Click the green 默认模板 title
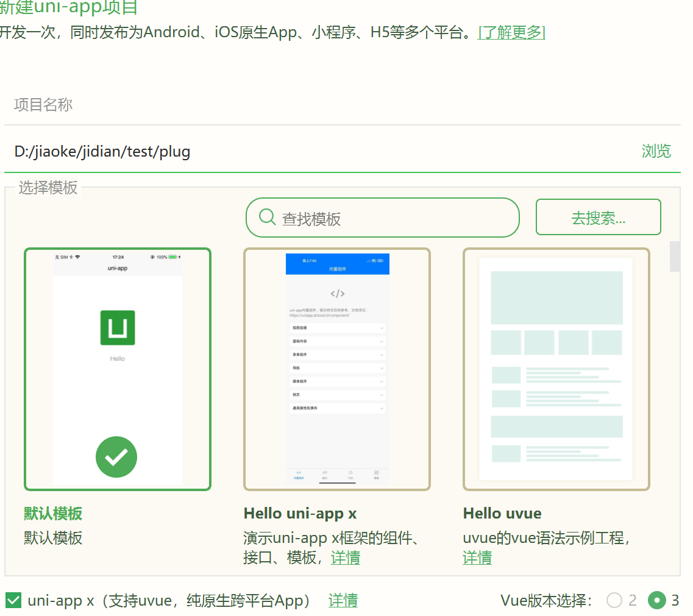 53,514
